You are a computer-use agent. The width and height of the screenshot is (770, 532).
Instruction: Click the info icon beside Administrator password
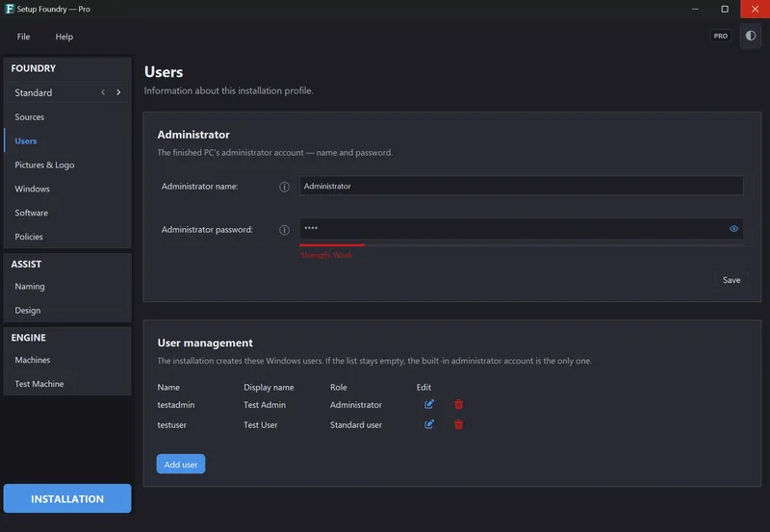tap(284, 230)
